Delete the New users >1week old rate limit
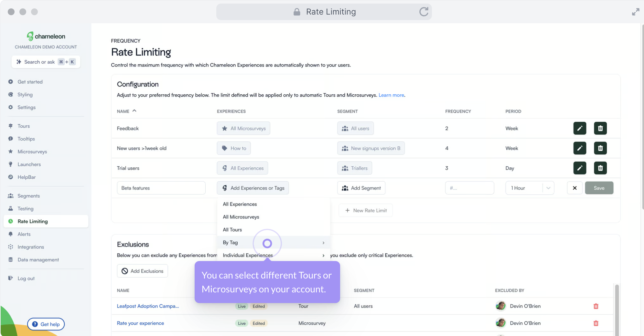The image size is (644, 336). (600, 148)
